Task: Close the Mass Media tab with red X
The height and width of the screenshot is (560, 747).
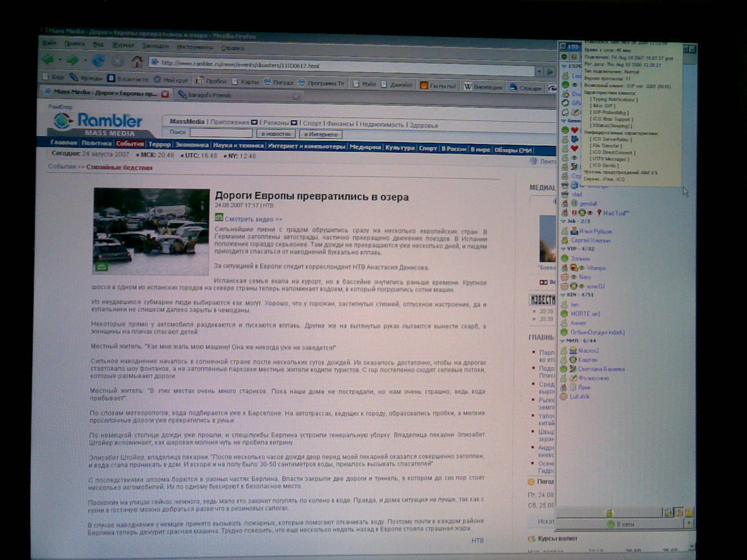Action: click(165, 94)
